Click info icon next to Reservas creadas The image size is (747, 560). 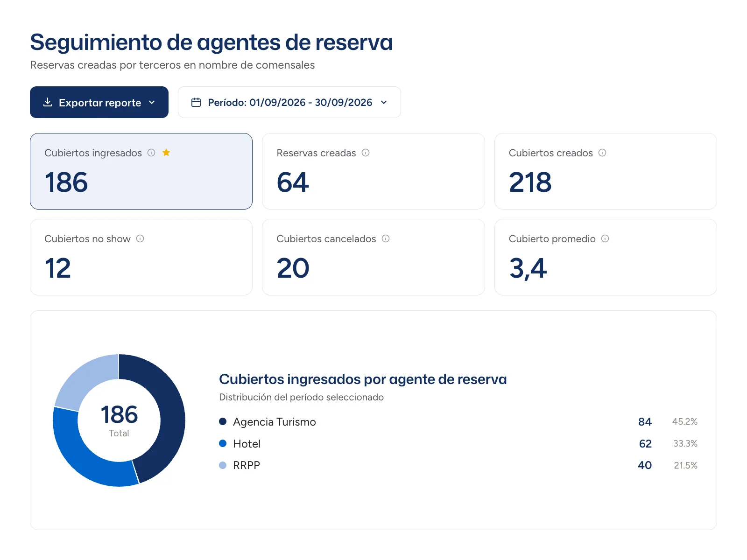point(366,153)
